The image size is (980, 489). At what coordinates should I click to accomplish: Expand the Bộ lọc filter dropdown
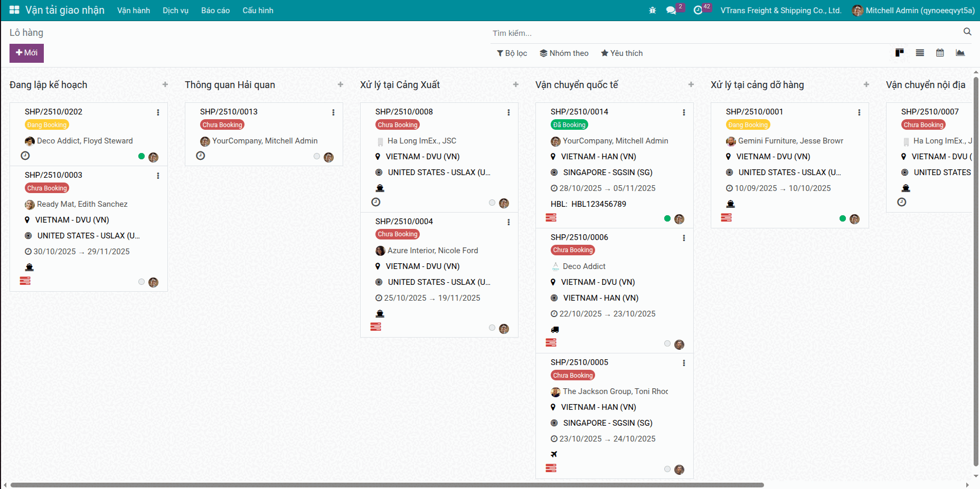[512, 53]
